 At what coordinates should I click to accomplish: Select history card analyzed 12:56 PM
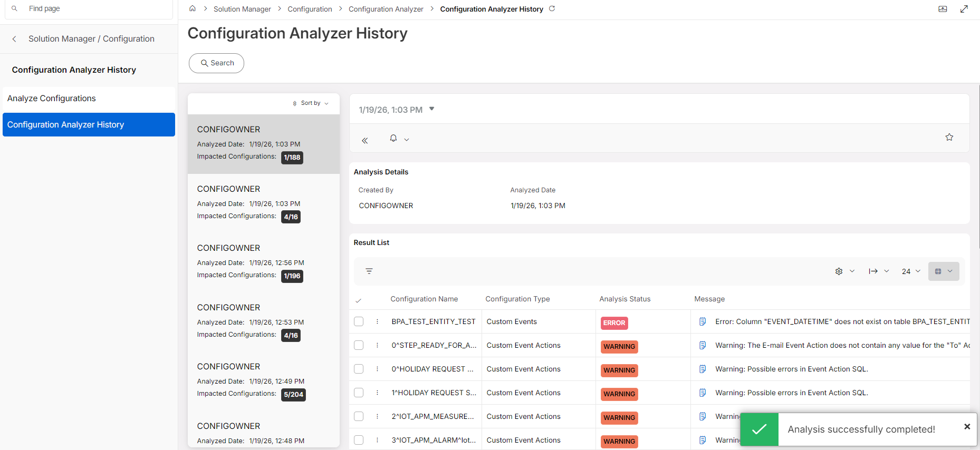pos(264,262)
